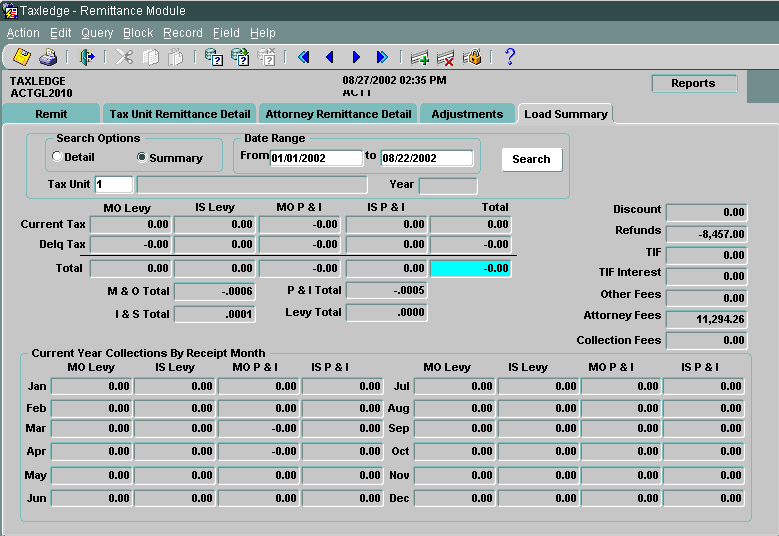779x536 pixels.
Task: Go to the first record arrow
Action: [x=304, y=57]
